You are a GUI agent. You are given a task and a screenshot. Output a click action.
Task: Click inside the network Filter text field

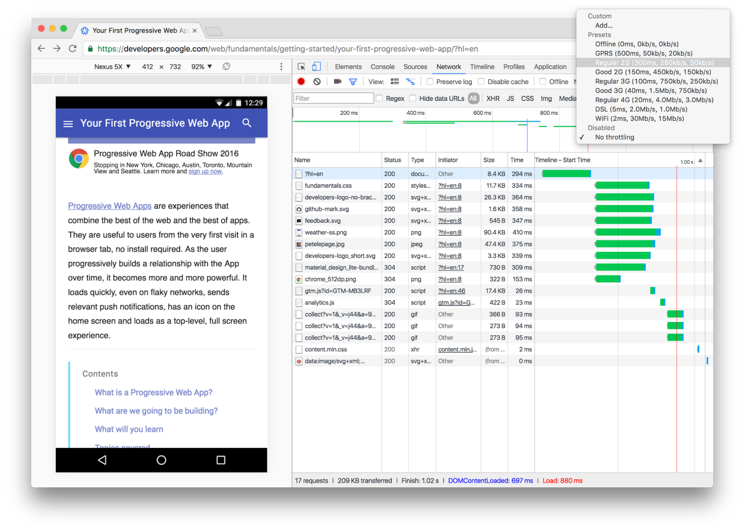click(x=334, y=99)
